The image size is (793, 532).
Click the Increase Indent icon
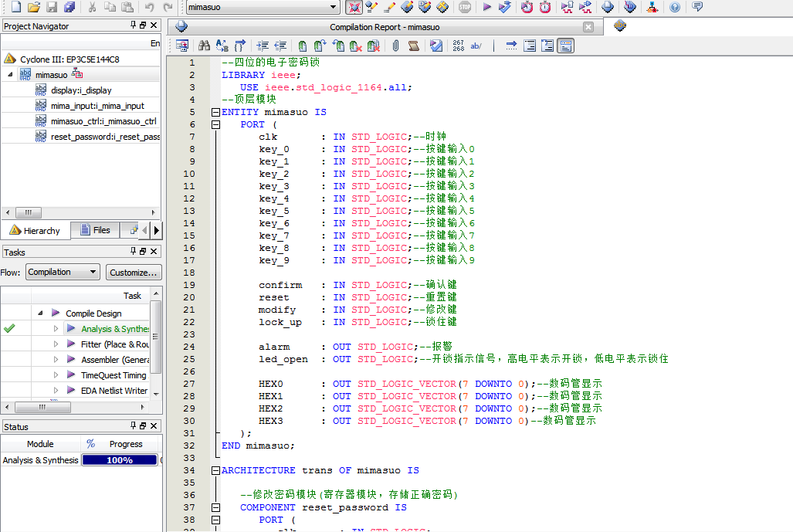(263, 46)
